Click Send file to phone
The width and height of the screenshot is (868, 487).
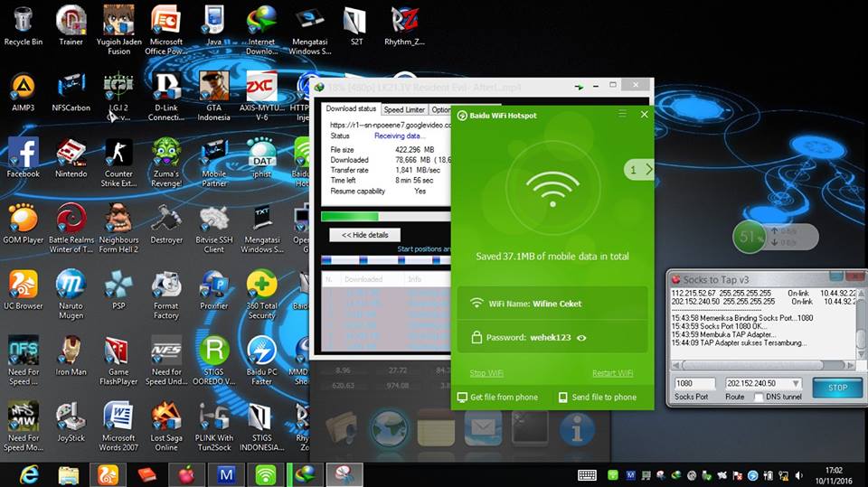598,397
